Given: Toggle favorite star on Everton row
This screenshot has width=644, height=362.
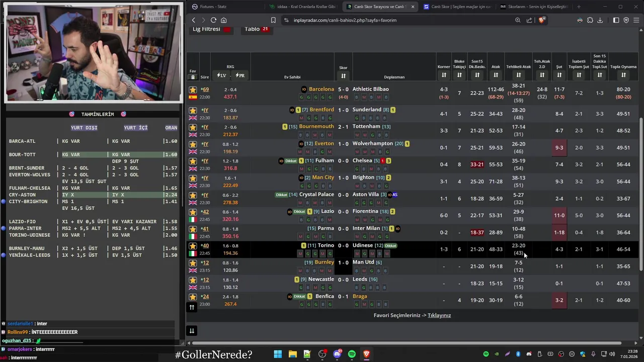Looking at the screenshot, I should click(193, 144).
